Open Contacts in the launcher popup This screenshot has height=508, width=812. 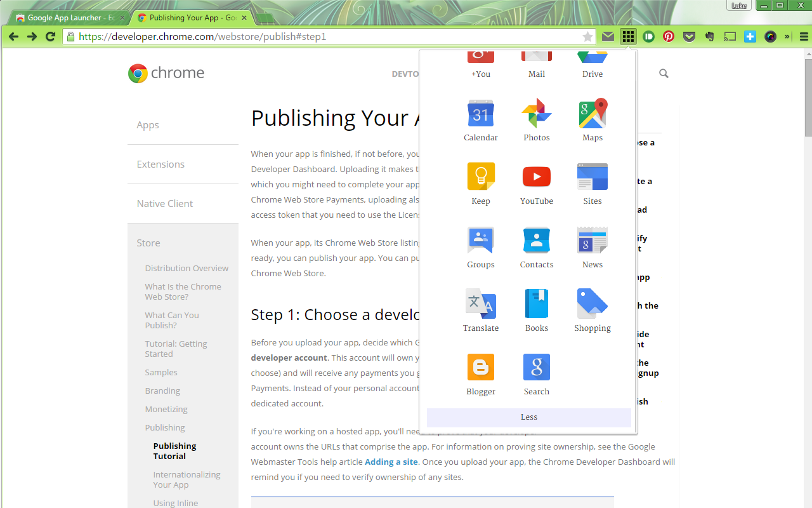point(537,248)
